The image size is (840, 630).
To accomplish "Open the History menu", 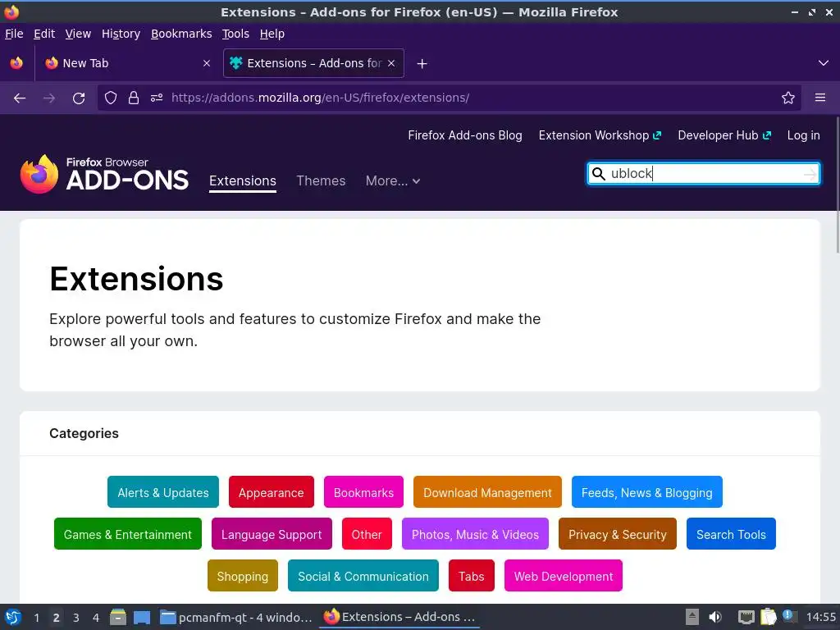I will click(x=121, y=34).
